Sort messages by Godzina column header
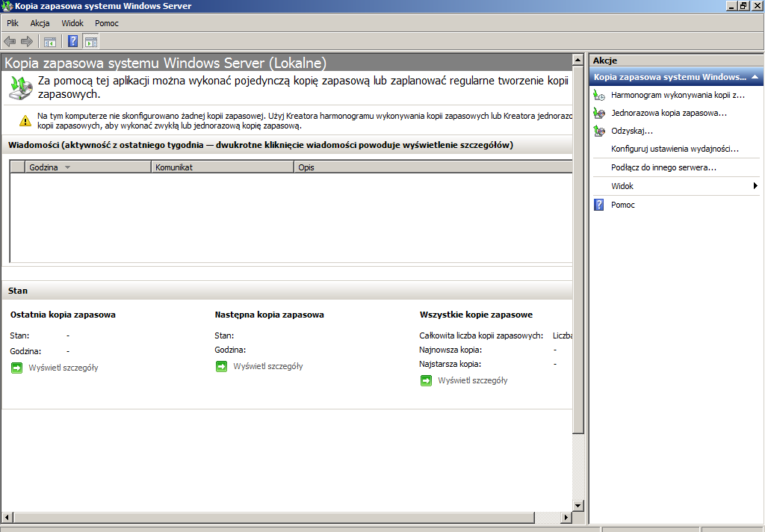Image resolution: width=765 pixels, height=532 pixels. (x=88, y=167)
